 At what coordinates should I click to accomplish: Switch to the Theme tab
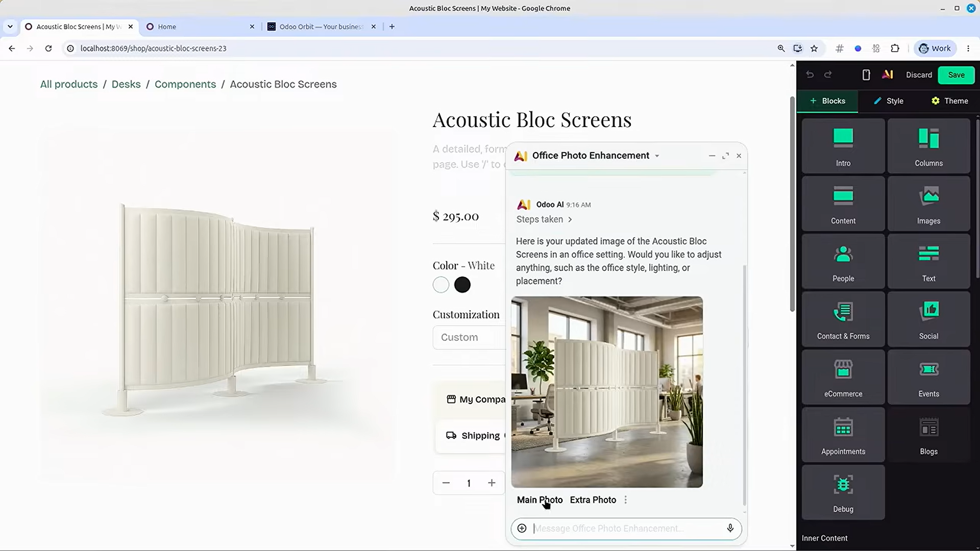[x=949, y=101]
